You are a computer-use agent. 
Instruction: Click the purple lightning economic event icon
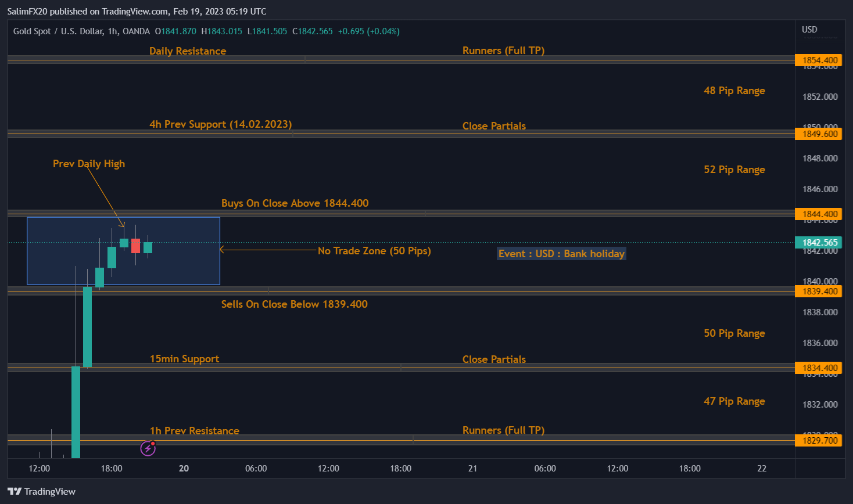click(147, 448)
